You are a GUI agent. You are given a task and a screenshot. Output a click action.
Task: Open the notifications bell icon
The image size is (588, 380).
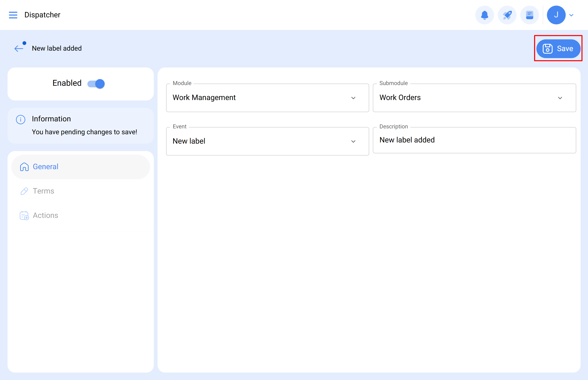(x=485, y=15)
